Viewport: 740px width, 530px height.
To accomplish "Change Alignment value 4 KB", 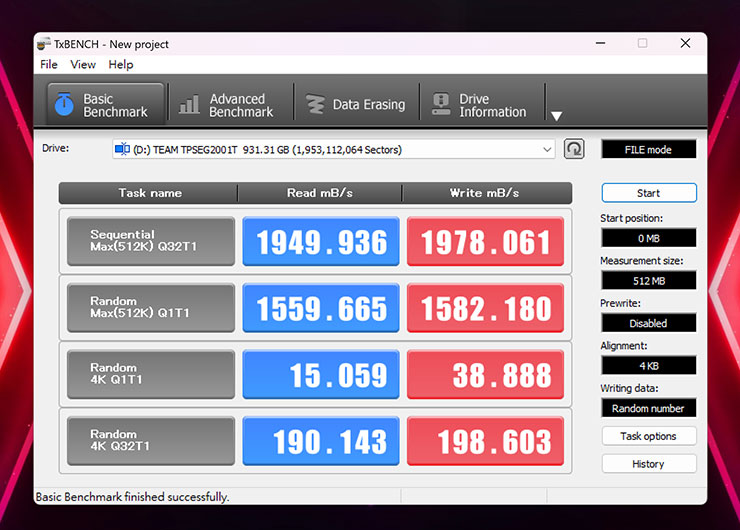I will pyautogui.click(x=648, y=365).
